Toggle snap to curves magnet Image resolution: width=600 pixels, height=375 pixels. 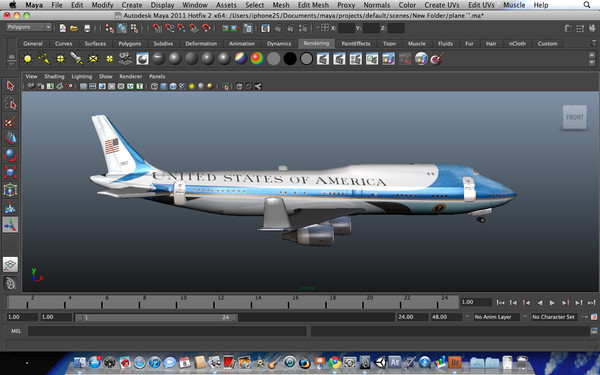tap(170, 28)
